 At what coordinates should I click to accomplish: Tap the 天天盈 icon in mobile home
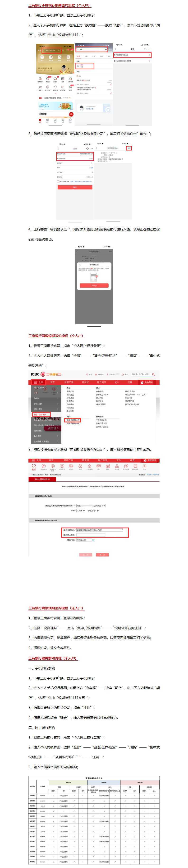[51, 58]
